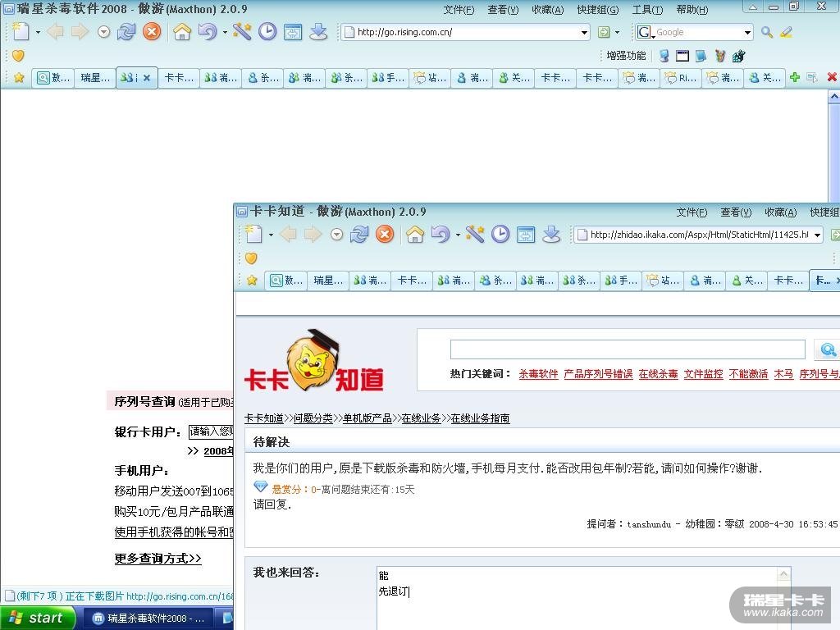Open the 文件(F) menu in the 卡卡知道 window

[692, 212]
